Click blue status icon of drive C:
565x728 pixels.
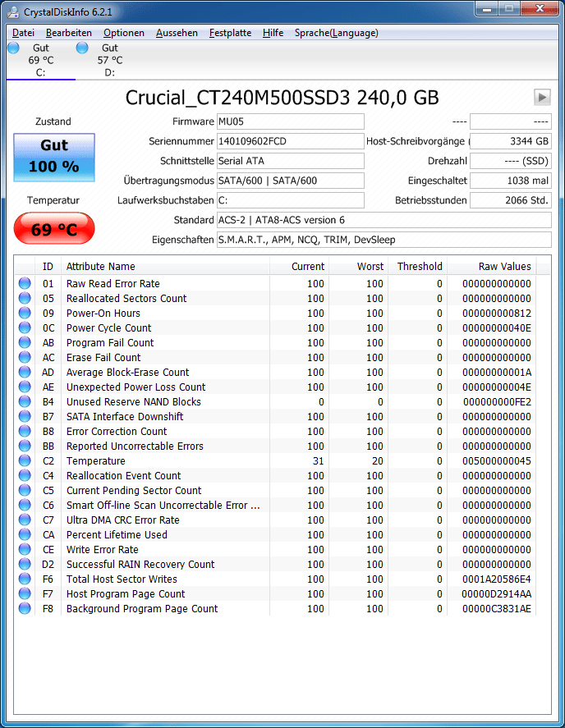[x=13, y=48]
